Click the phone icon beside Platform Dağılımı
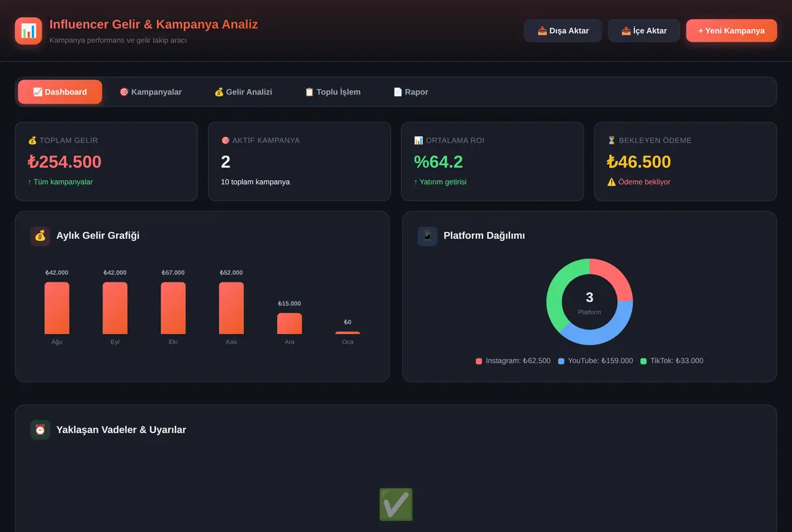Screen dimensions: 792x532 coord(428,236)
